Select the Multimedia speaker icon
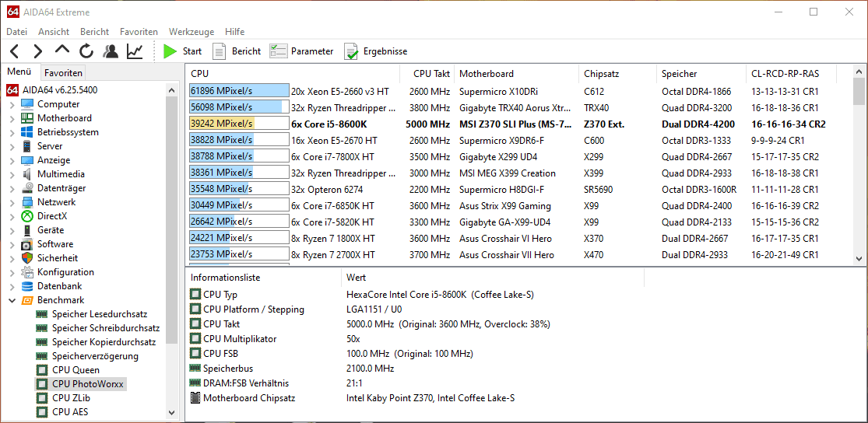Screen dimensions: 868x423 click(x=27, y=174)
